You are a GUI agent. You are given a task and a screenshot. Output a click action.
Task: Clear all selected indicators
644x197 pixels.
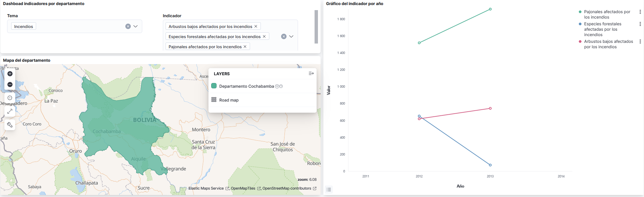click(284, 36)
